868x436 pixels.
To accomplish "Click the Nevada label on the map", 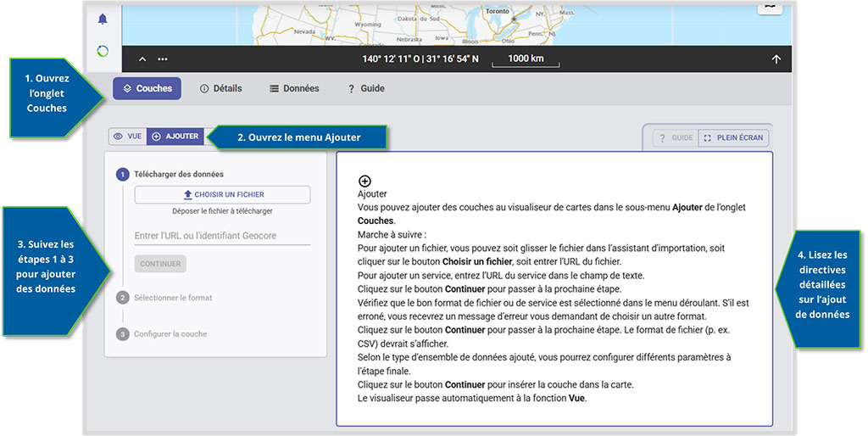I will 304,31.
